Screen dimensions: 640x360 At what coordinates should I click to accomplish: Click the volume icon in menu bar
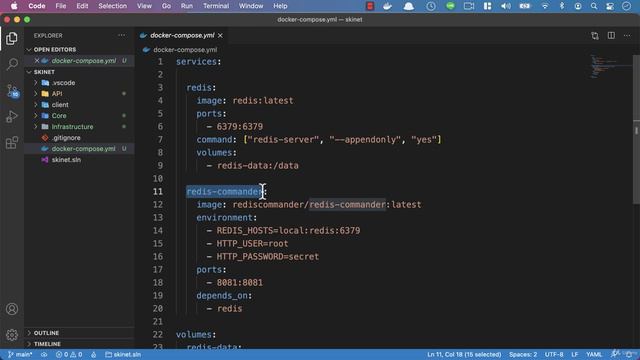click(506, 6)
